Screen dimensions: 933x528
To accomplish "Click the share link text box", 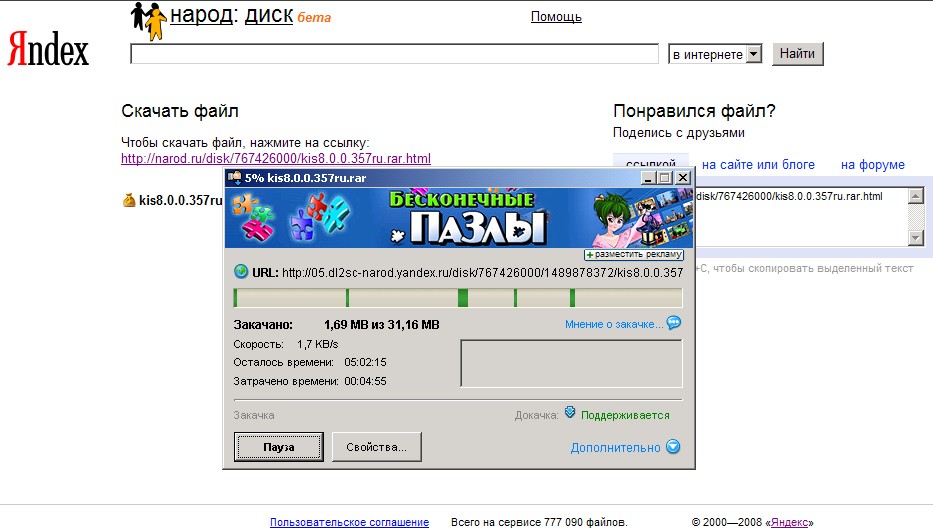I will pyautogui.click(x=801, y=217).
